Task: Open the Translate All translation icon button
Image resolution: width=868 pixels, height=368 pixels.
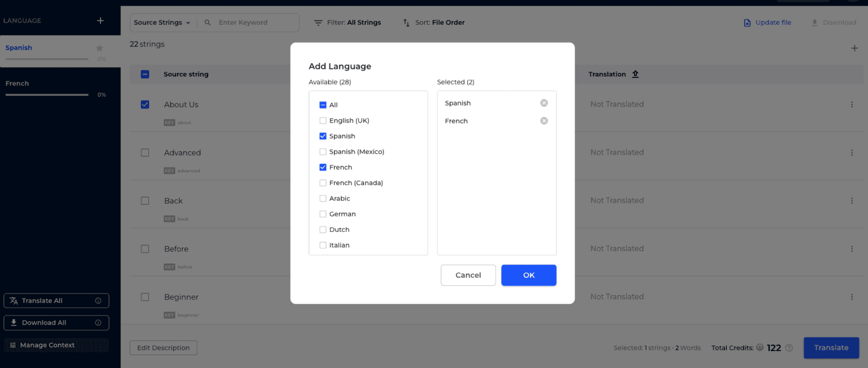Action: point(14,300)
